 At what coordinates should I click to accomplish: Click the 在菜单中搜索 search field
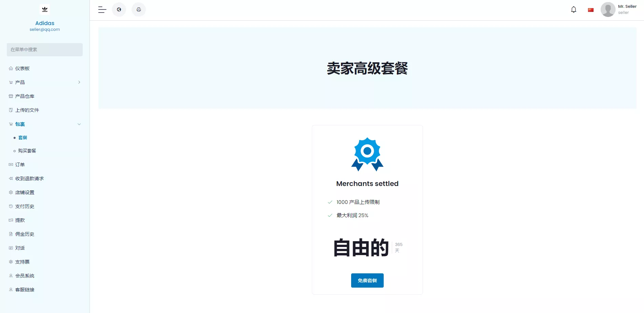[44, 49]
